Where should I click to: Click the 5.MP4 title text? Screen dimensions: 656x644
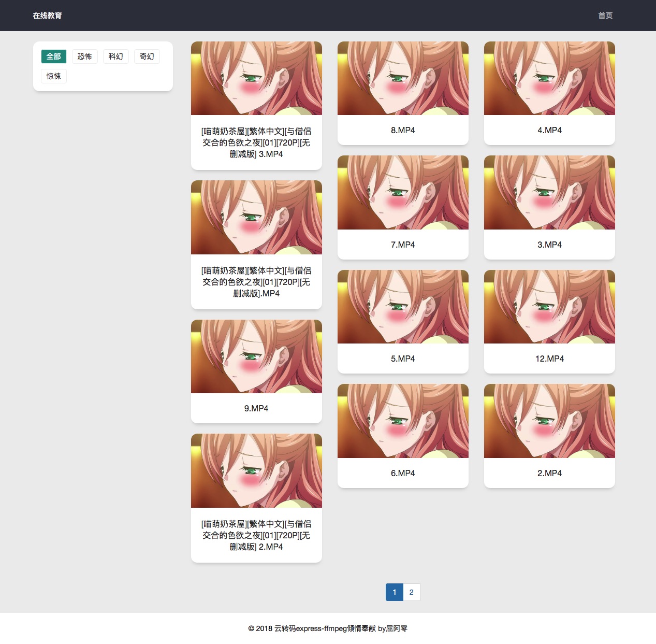click(x=403, y=359)
